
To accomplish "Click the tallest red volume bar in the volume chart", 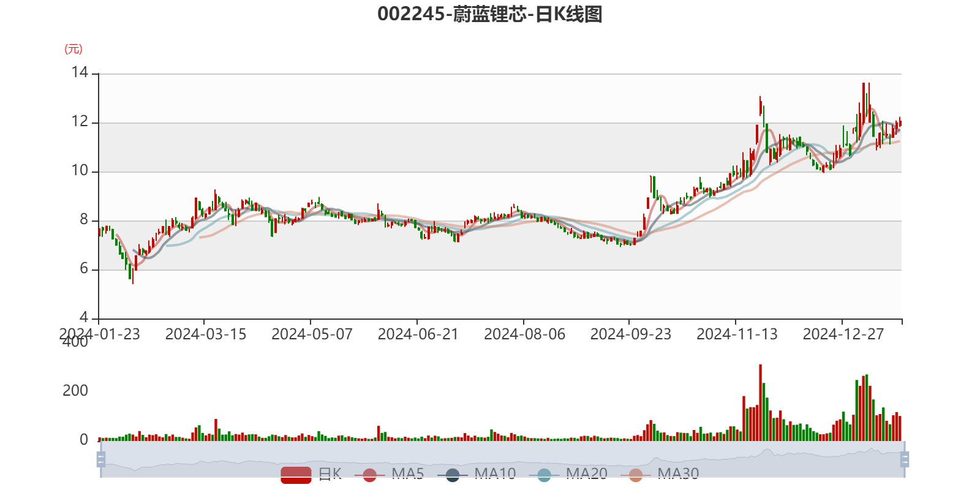I will tap(760, 402).
